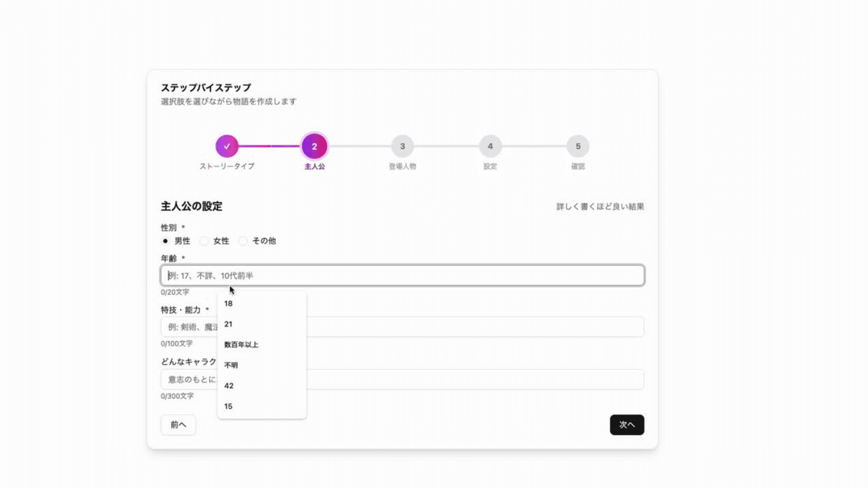Image resolution: width=868 pixels, height=488 pixels.
Task: Choose 15 from the age suggestion list
Action: [228, 406]
